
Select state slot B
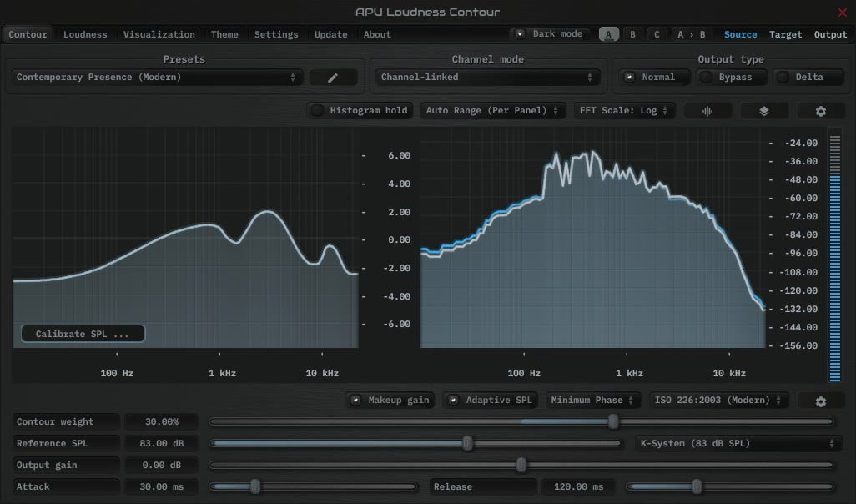[632, 34]
